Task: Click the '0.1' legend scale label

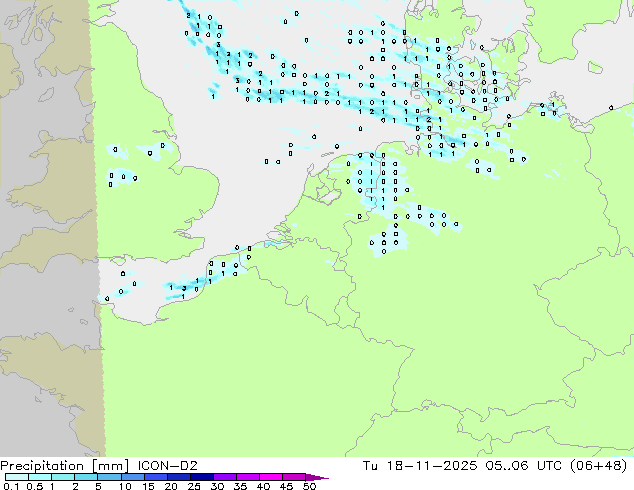Action: click(11, 486)
